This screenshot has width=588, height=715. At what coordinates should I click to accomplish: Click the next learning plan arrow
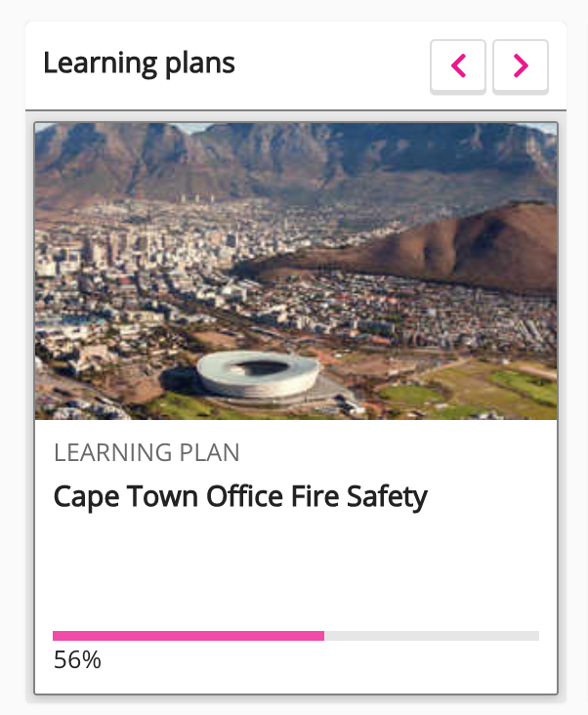coord(521,65)
